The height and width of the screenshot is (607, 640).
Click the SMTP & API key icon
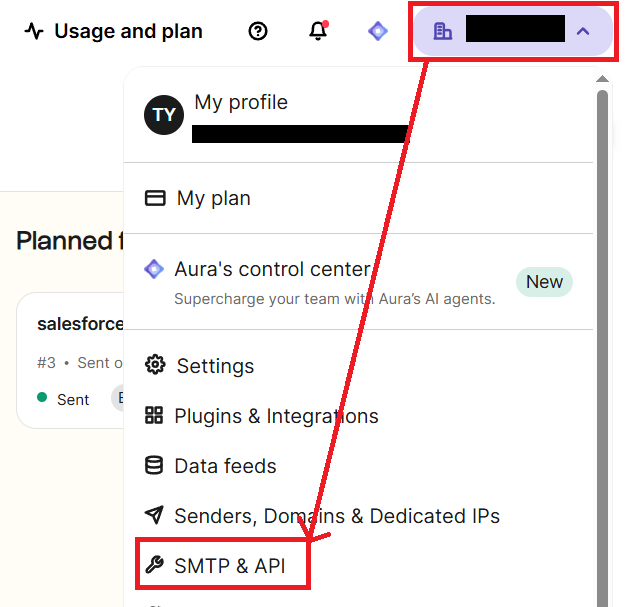coord(154,565)
